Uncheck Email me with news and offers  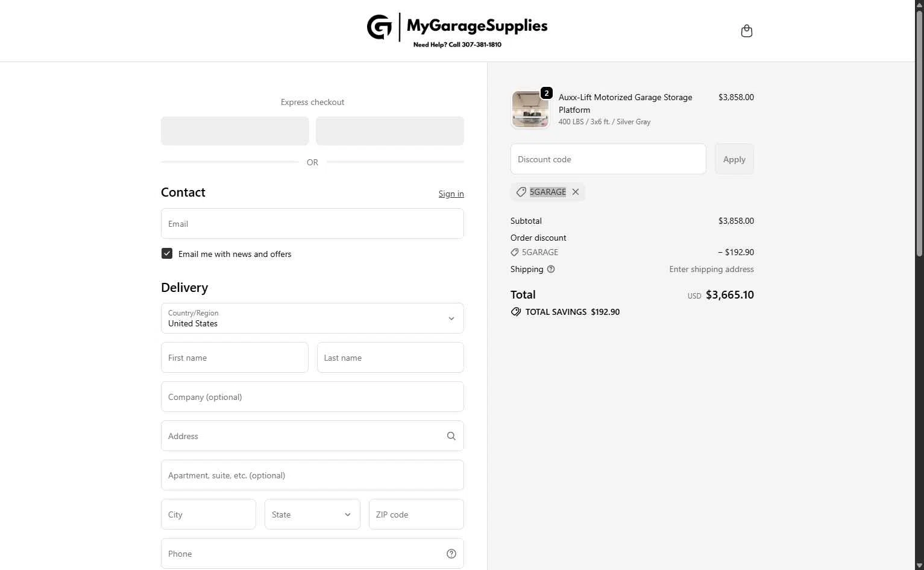pos(167,253)
